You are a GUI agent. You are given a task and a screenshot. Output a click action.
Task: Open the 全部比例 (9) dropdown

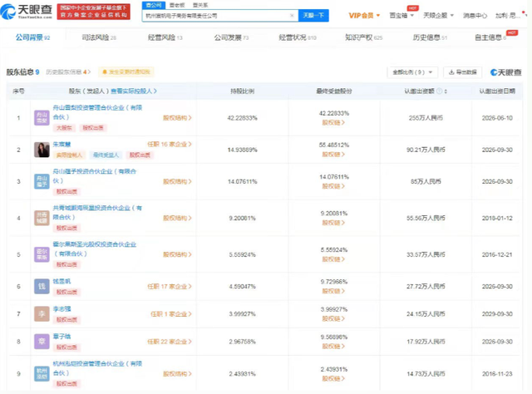point(412,72)
